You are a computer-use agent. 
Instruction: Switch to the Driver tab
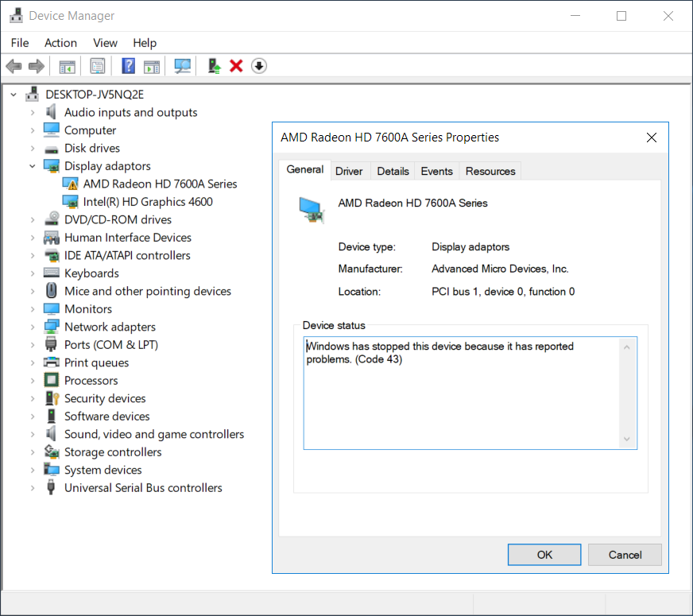coord(349,171)
